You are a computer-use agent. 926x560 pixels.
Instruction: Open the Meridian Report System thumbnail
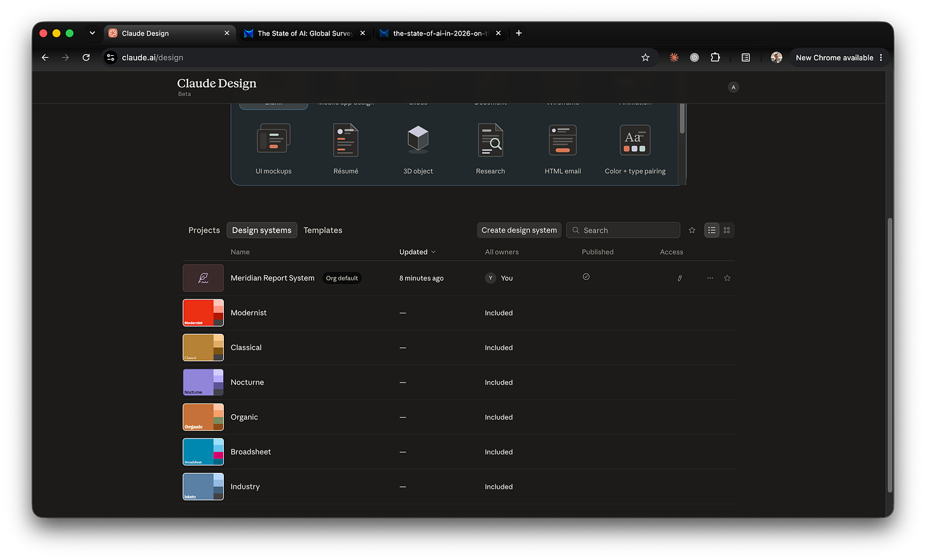(x=204, y=278)
